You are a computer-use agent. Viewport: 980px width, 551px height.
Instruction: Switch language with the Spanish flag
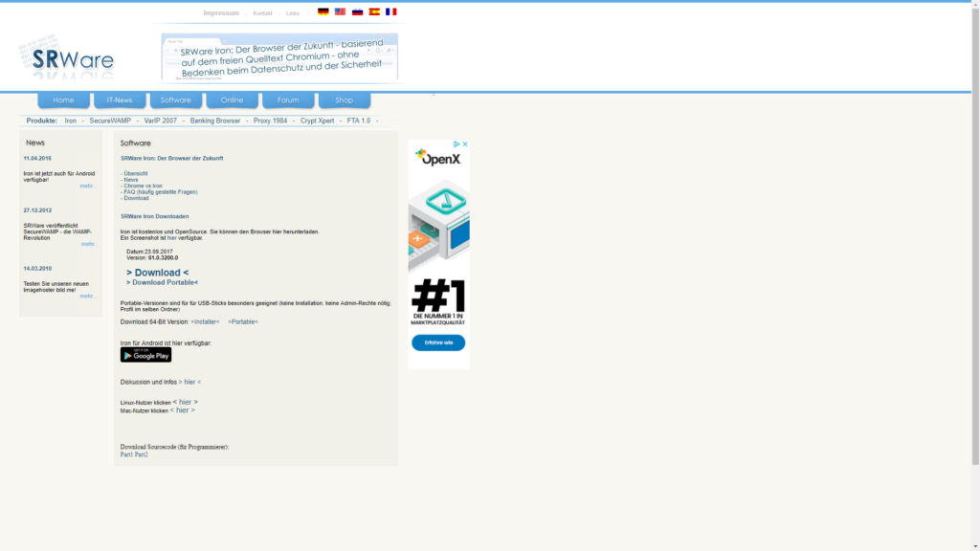click(374, 11)
